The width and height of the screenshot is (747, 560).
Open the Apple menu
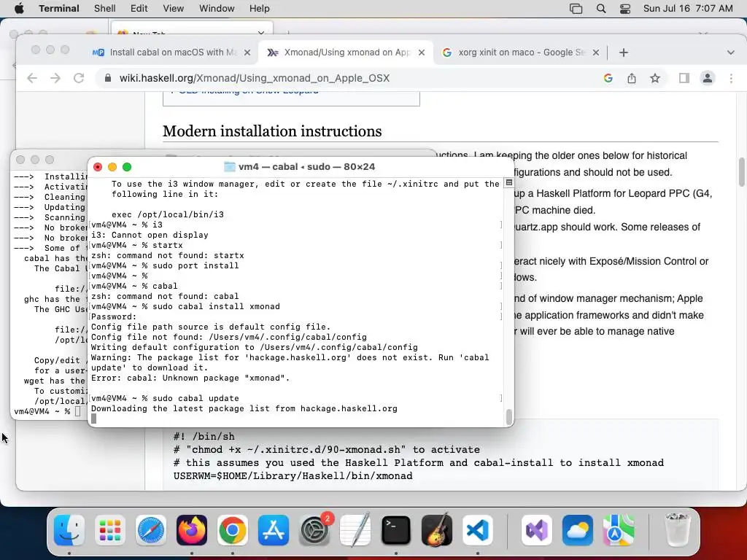click(19, 9)
